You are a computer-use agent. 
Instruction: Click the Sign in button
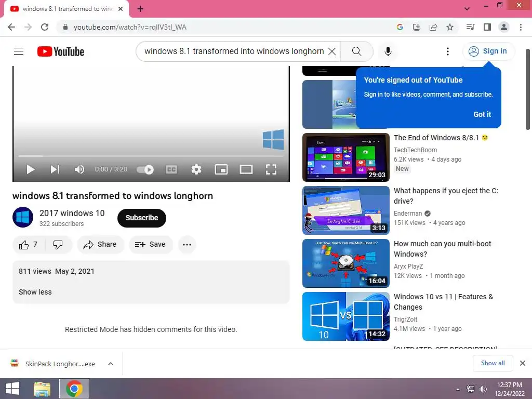pyautogui.click(x=488, y=51)
